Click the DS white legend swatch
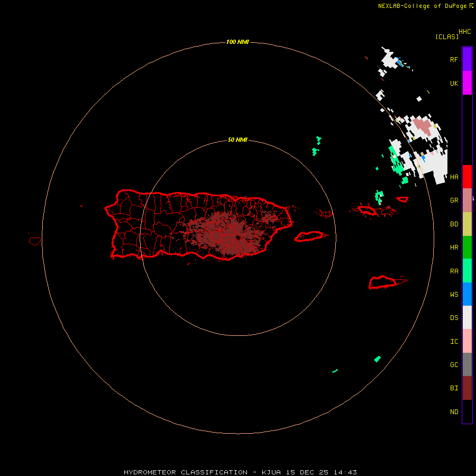The width and height of the screenshot is (476, 476). 467,317
